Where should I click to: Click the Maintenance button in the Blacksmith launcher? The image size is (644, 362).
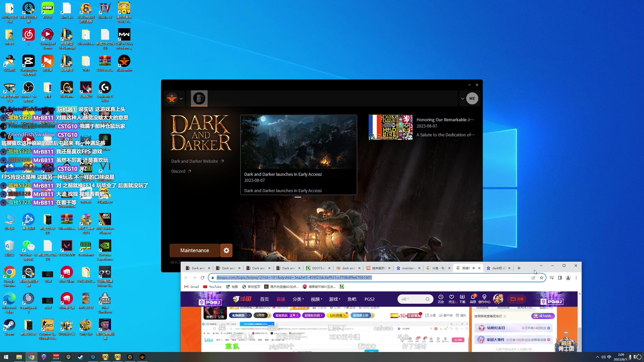tap(194, 250)
